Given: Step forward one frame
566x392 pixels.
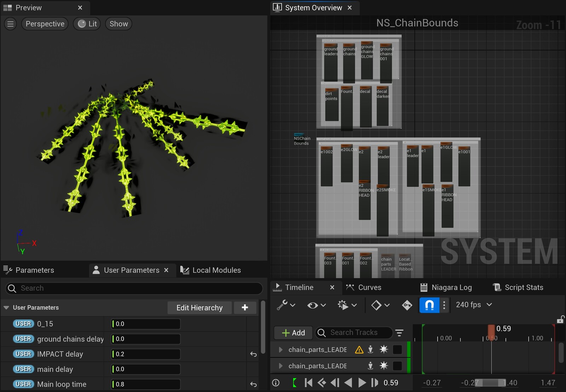Looking at the screenshot, I should point(375,383).
